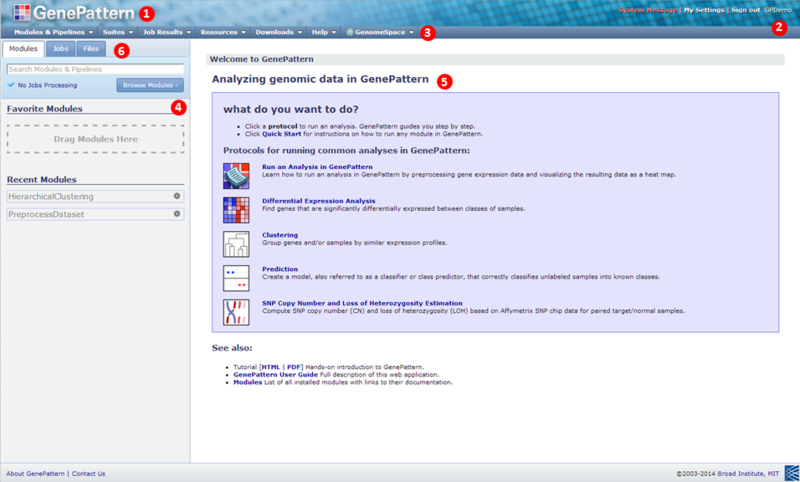
Task: Click the Search Modules & Pipelines field
Action: (95, 69)
